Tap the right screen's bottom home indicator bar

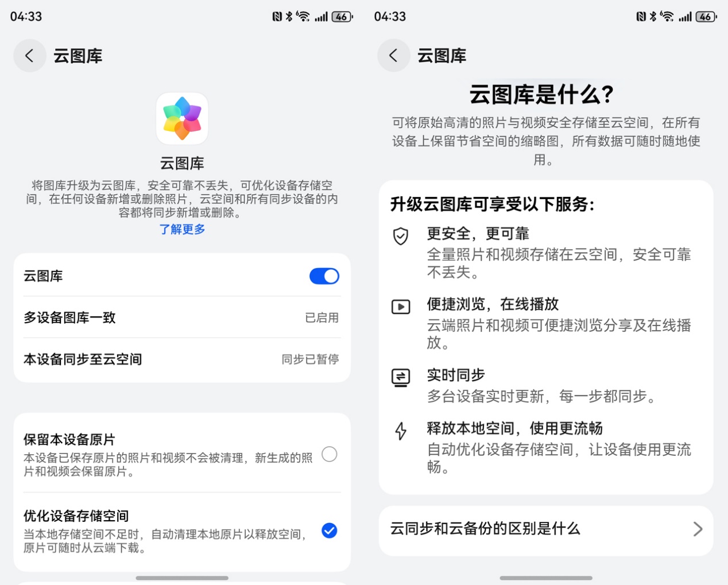(546, 578)
